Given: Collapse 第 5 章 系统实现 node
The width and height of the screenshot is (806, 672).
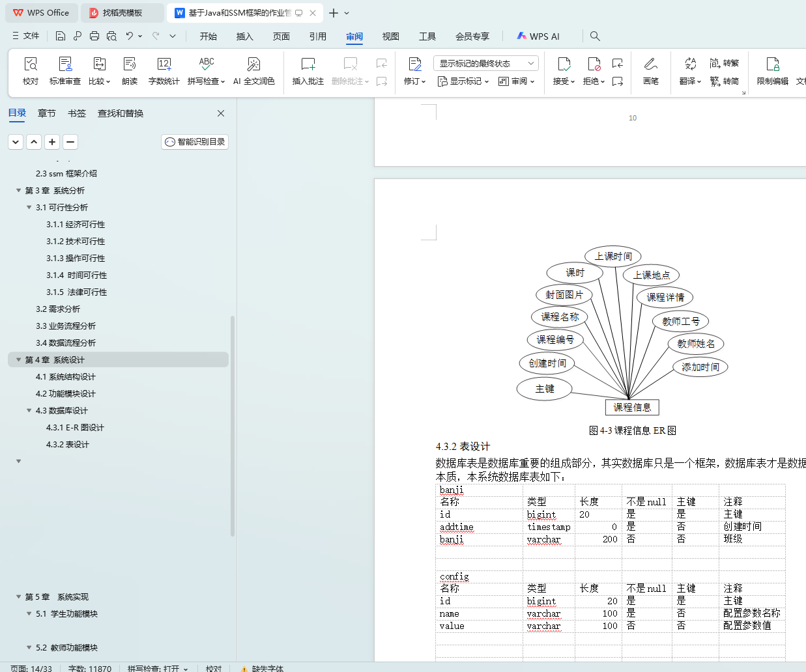Looking at the screenshot, I should (18, 596).
